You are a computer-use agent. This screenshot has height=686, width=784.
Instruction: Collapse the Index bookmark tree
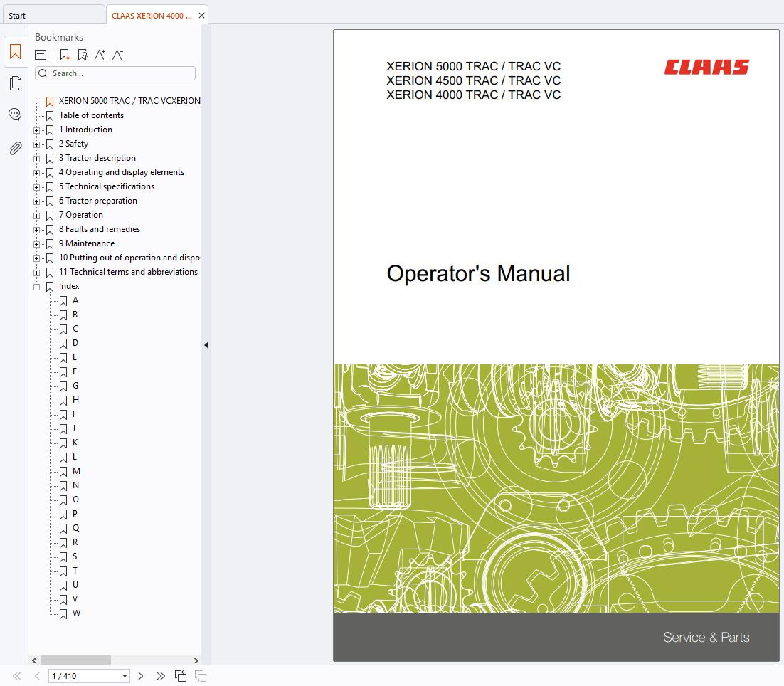pos(37,287)
